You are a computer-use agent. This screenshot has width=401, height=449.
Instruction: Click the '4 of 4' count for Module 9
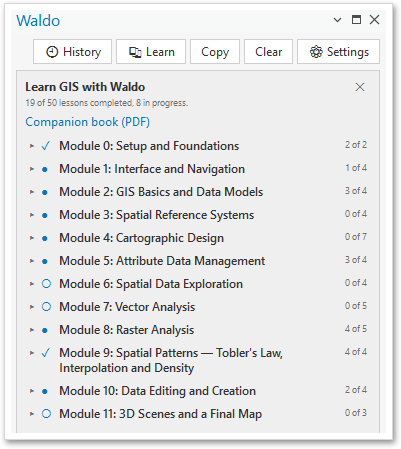[x=356, y=352]
